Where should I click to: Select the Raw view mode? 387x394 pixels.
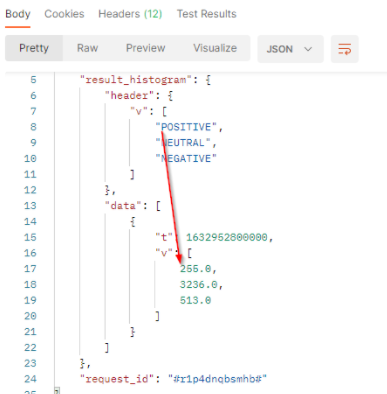(87, 48)
